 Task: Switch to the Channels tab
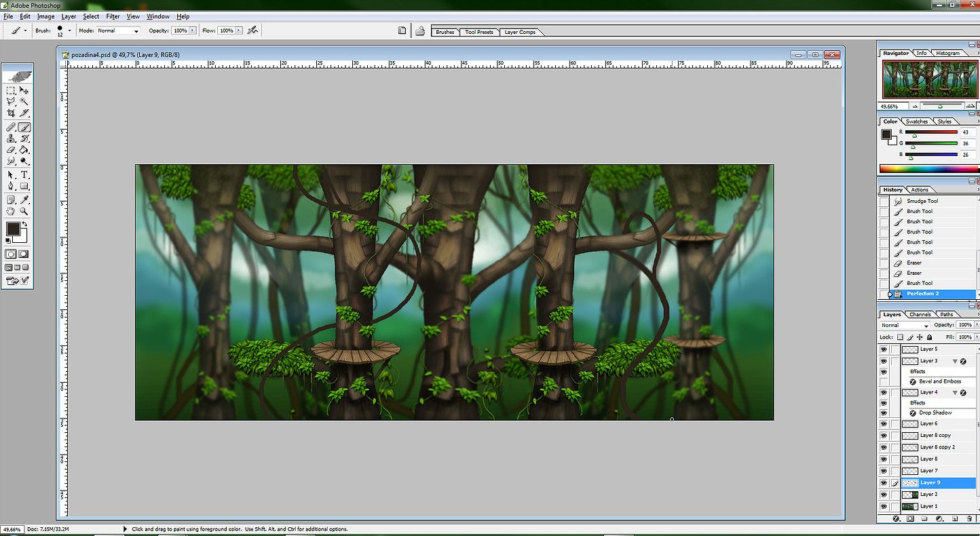pos(920,314)
